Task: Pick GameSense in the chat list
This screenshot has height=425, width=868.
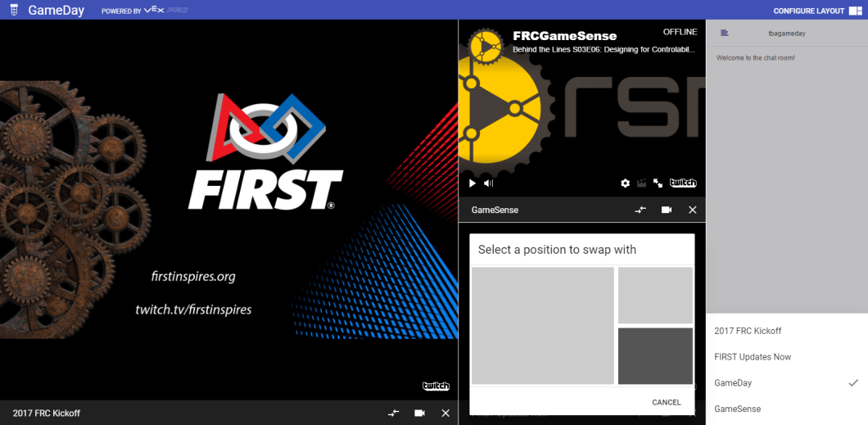Action: click(738, 409)
